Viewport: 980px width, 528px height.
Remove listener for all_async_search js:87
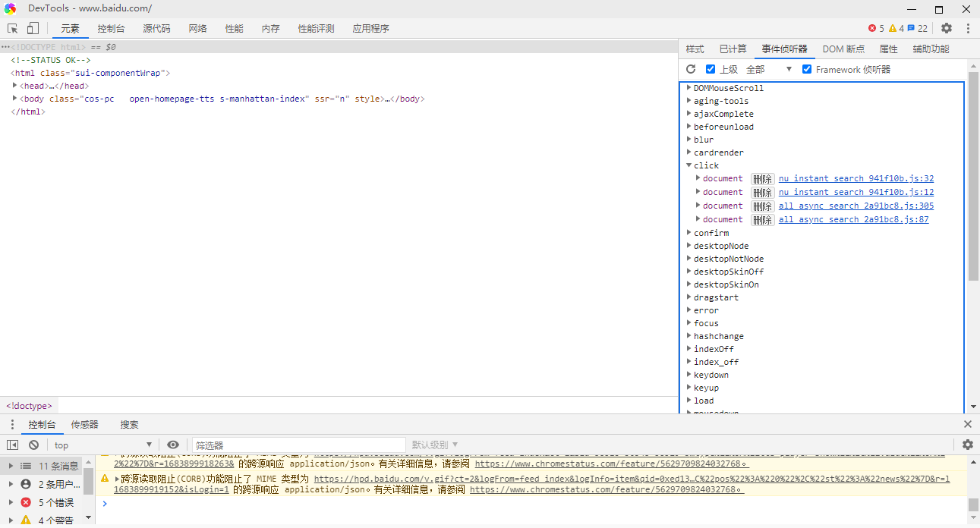pos(762,220)
